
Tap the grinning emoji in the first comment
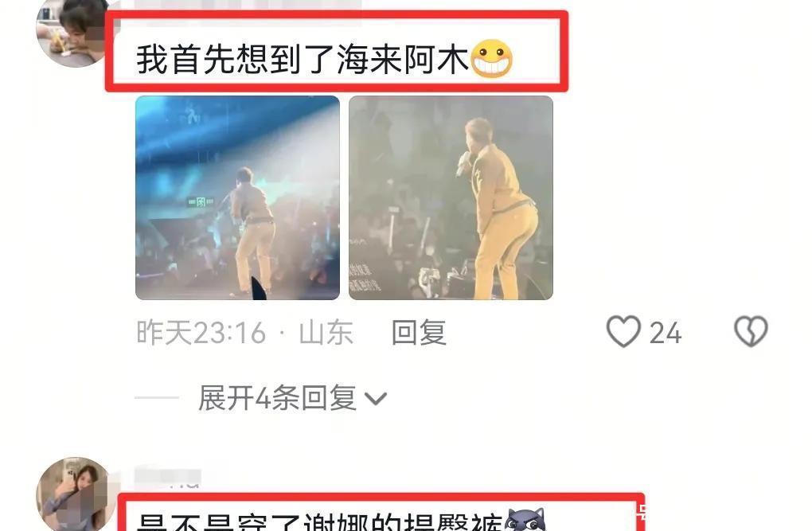[492, 59]
